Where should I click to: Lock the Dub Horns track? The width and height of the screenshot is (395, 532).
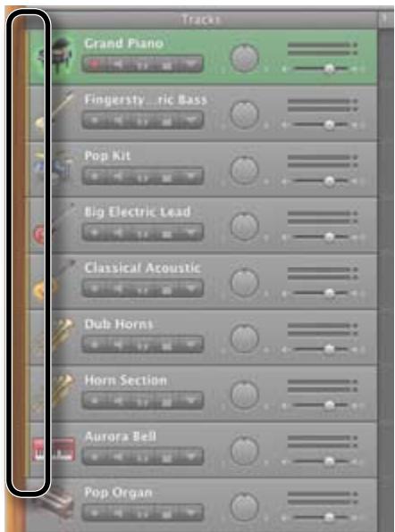pyautogui.click(x=166, y=345)
